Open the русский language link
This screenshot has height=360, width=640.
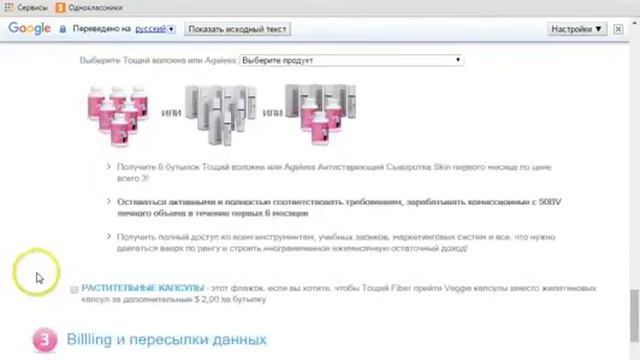click(x=151, y=29)
